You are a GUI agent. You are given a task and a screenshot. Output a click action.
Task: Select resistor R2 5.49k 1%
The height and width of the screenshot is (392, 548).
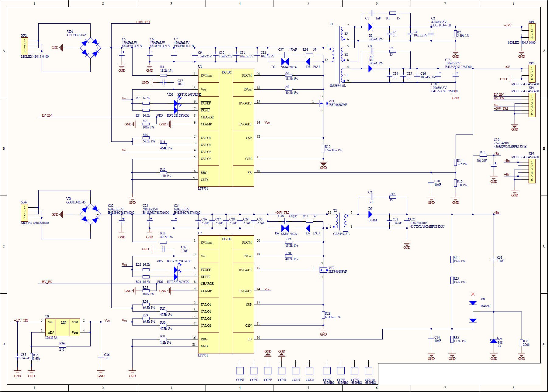pyautogui.click(x=456, y=34)
